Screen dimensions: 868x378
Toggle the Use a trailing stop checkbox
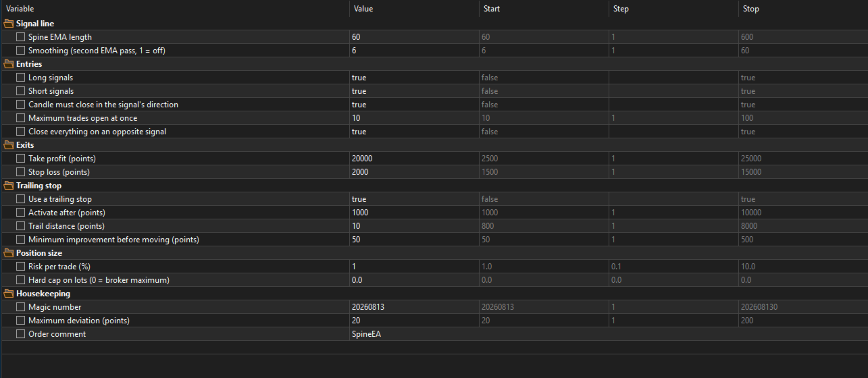pos(20,199)
